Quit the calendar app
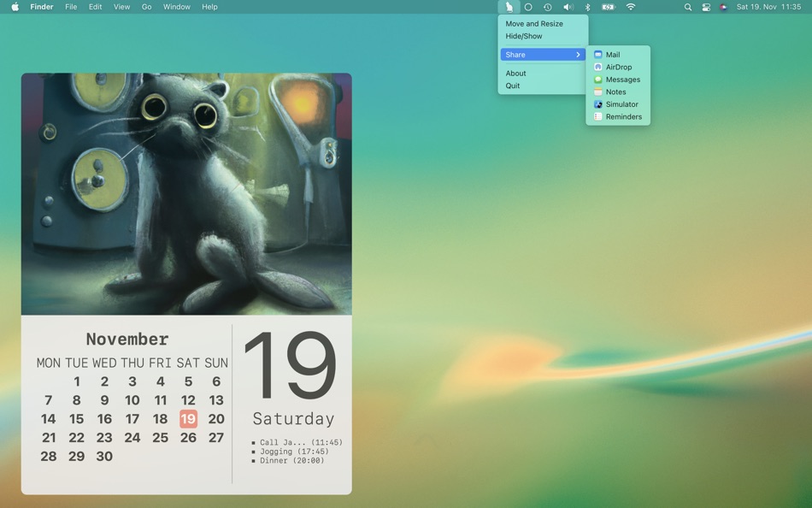The height and width of the screenshot is (508, 812). [x=543, y=86]
